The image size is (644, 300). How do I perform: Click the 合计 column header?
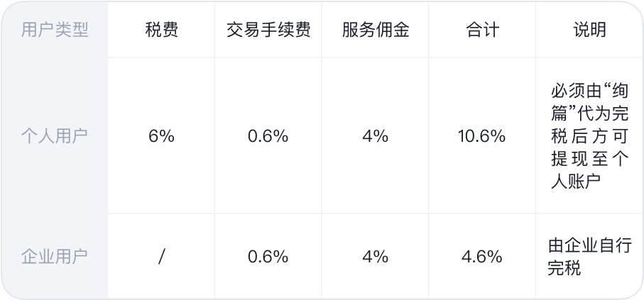[483, 30]
